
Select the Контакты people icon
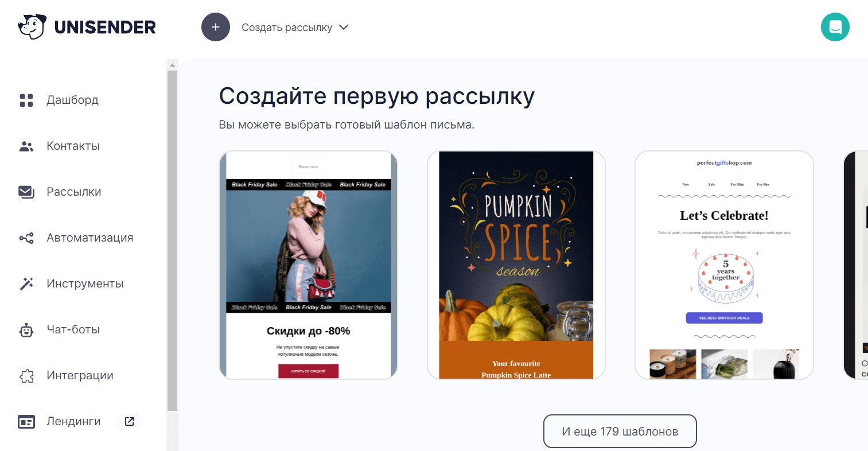(26, 146)
